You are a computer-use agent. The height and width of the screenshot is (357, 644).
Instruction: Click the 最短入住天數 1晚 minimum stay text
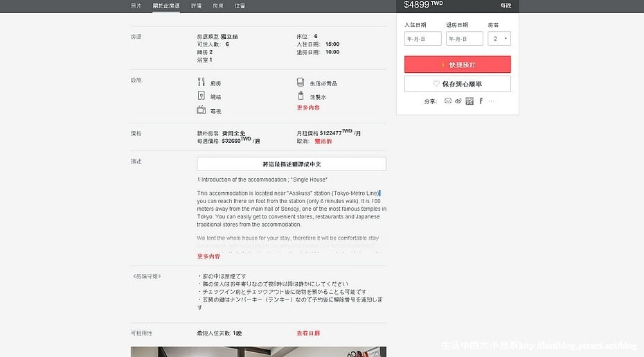click(x=220, y=333)
